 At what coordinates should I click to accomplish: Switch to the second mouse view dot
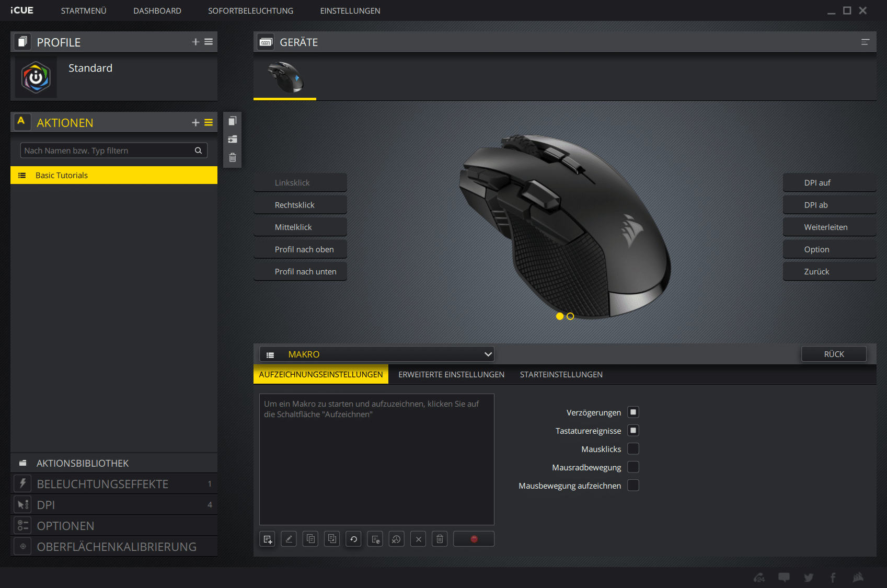point(570,316)
